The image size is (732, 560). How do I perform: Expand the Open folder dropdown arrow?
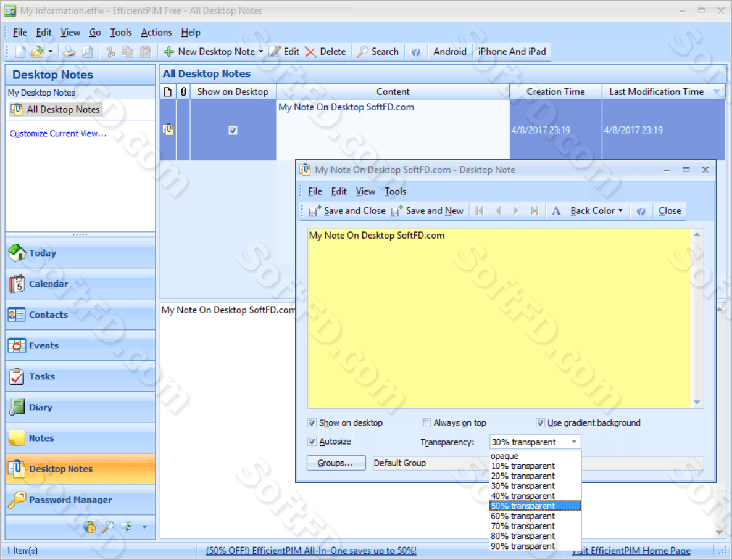(50, 52)
